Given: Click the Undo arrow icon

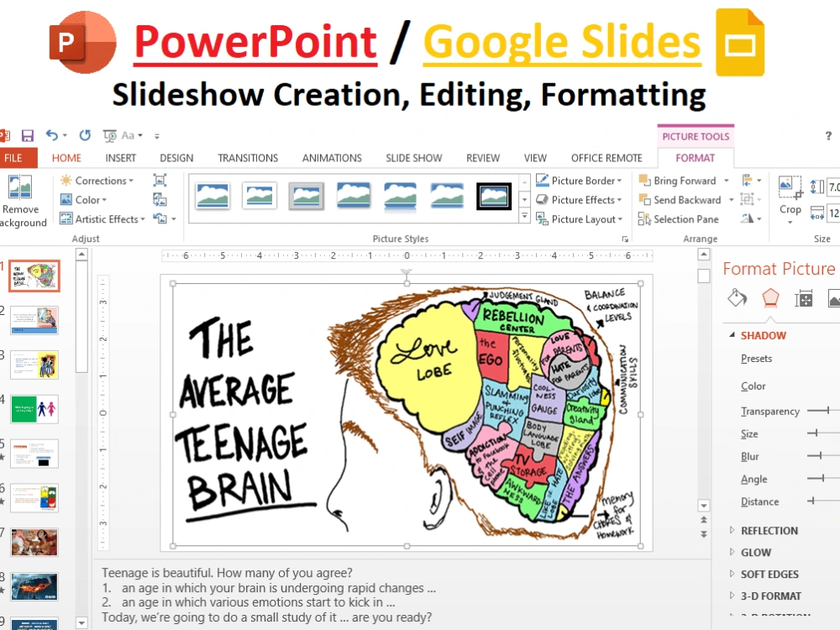Looking at the screenshot, I should click(52, 135).
